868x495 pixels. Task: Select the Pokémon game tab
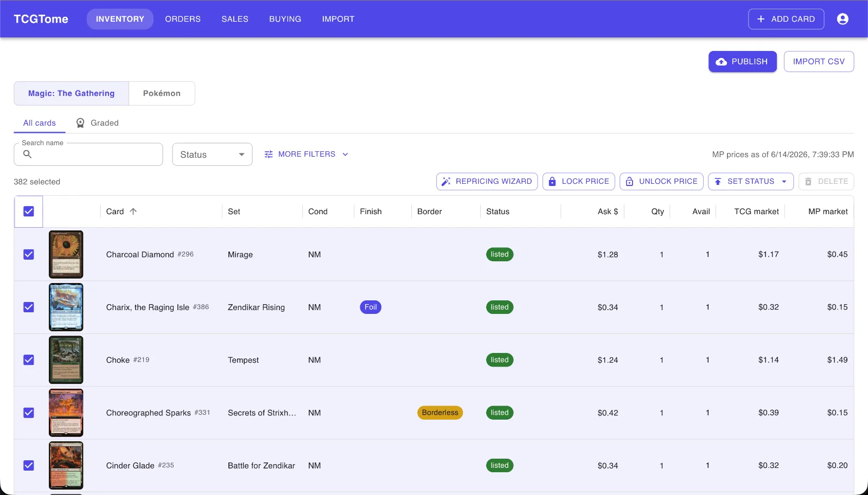point(162,93)
